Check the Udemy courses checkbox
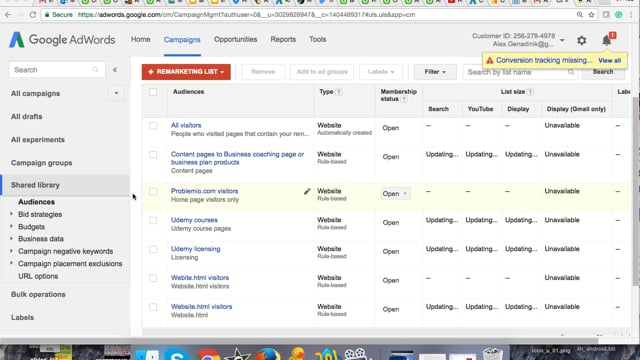The height and width of the screenshot is (360, 640). [153, 220]
